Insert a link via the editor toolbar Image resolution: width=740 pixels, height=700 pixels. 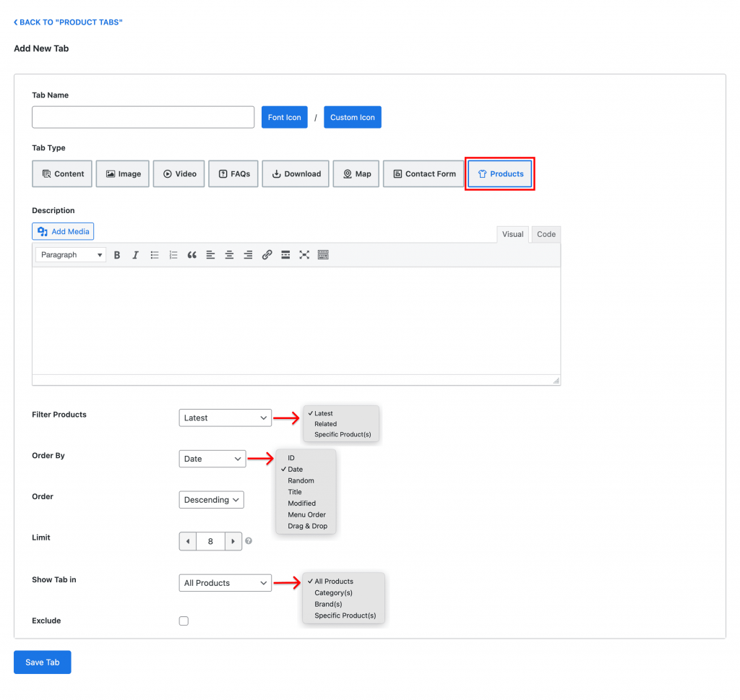coord(267,255)
